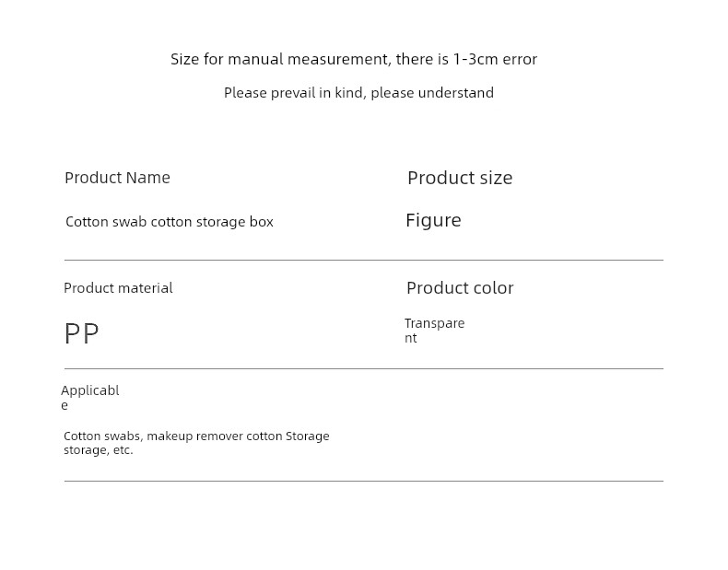Click the divider line below Product Name row
Viewport: 728px width, 570px height.
pyautogui.click(x=363, y=261)
